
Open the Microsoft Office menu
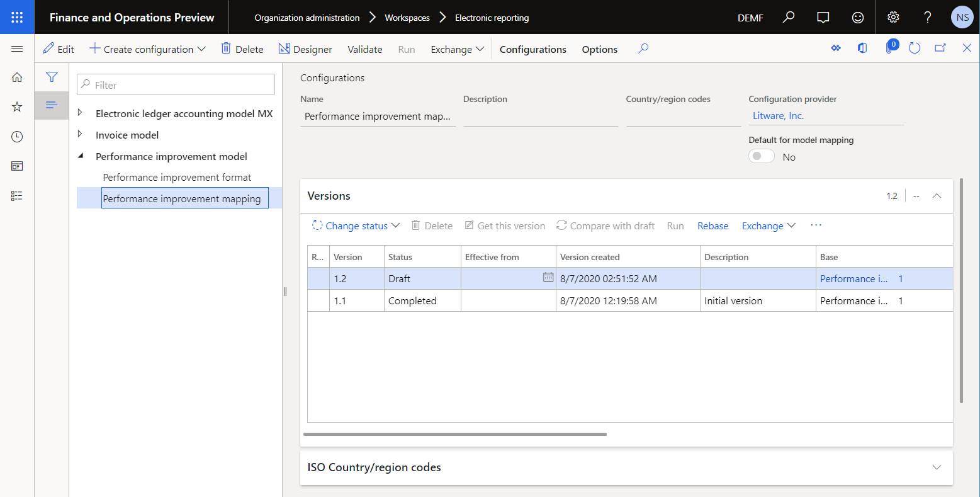pos(862,48)
